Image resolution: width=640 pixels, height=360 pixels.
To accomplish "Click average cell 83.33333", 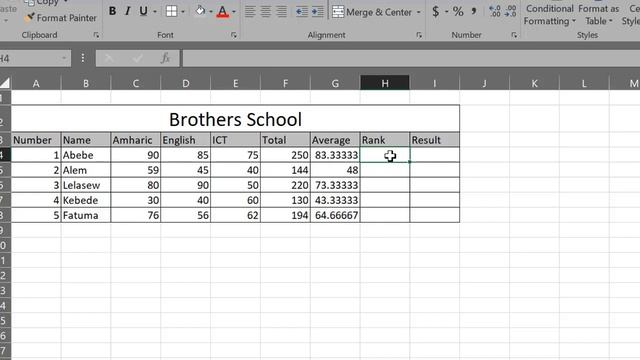I will coord(335,155).
